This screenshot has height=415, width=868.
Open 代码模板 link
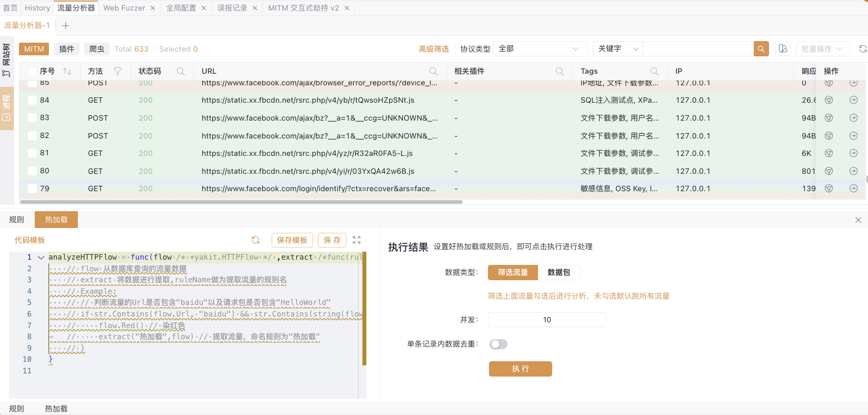tap(30, 240)
